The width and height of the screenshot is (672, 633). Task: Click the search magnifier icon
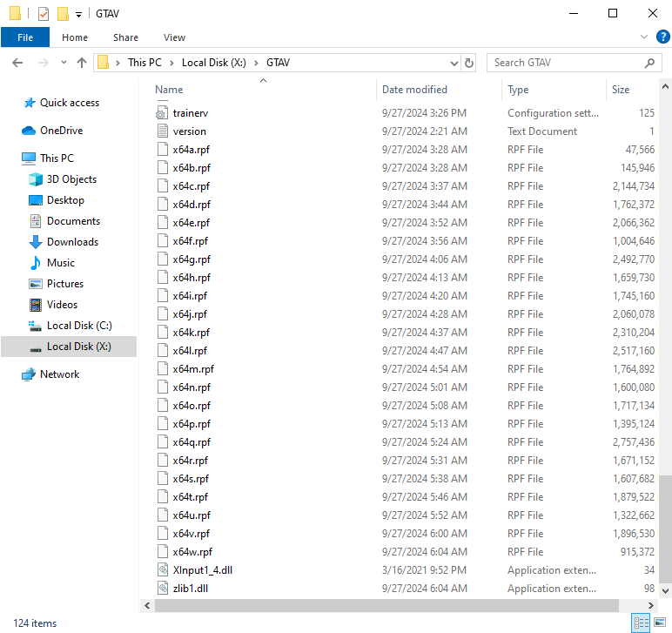click(x=649, y=63)
